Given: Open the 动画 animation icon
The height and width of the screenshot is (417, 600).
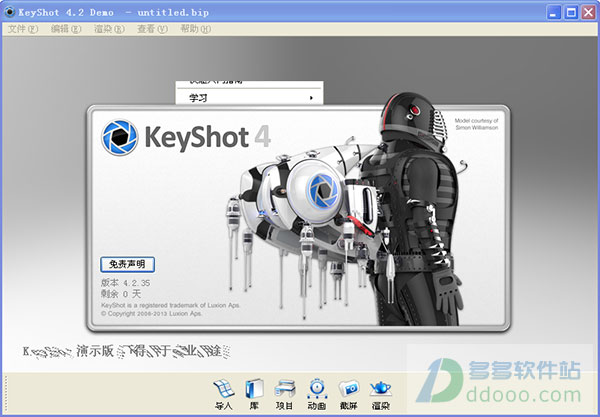Looking at the screenshot, I should pyautogui.click(x=317, y=394).
